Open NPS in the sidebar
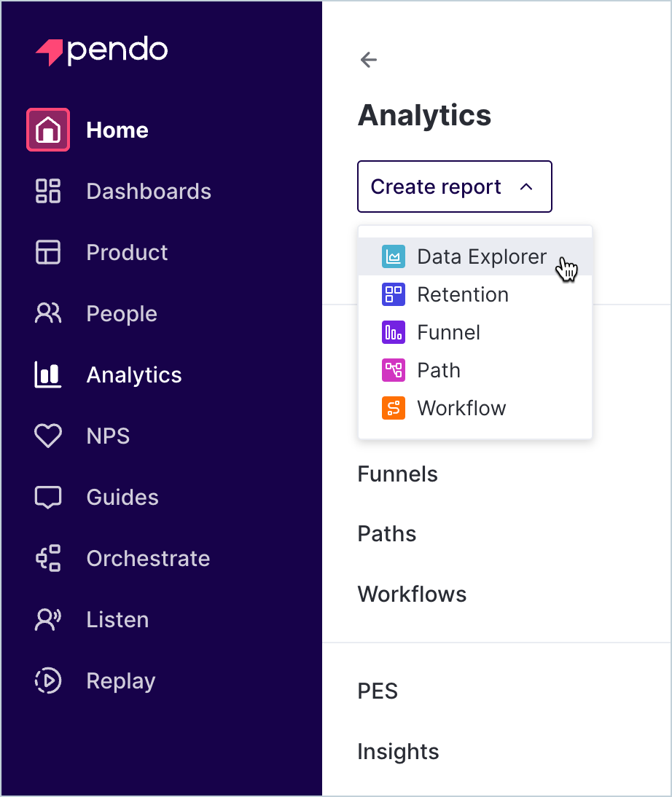 [x=108, y=436]
